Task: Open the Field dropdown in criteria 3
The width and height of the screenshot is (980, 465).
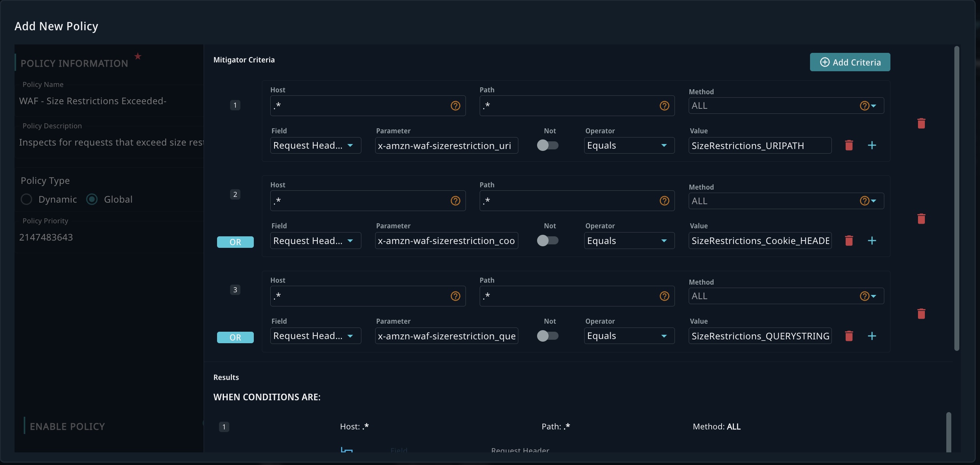Action: coord(315,336)
